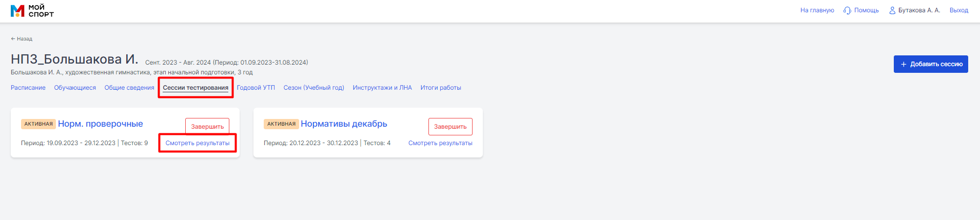Viewport: 980px width, 220px height.
Task: Finish the Норм. проверочные session
Action: coord(207,127)
